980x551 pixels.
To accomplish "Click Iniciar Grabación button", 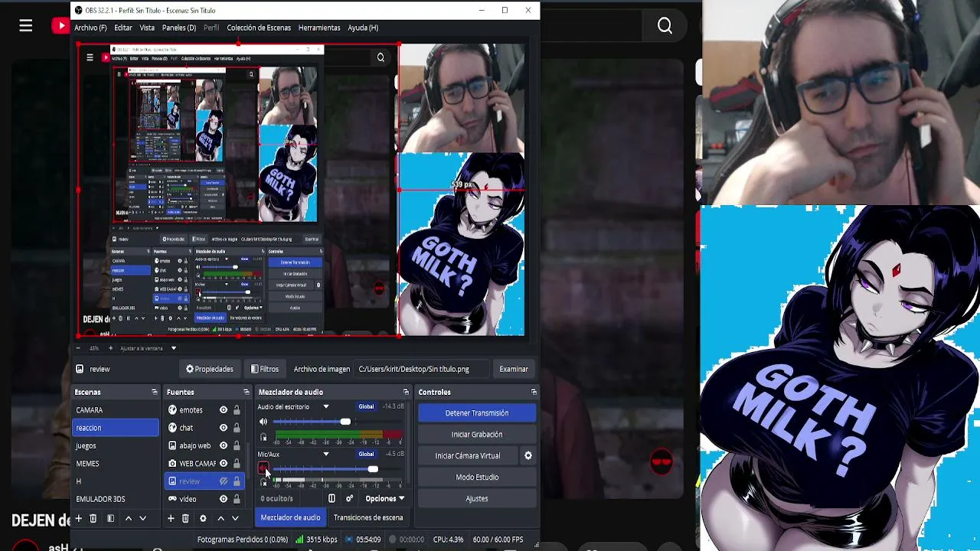I will pos(477,435).
